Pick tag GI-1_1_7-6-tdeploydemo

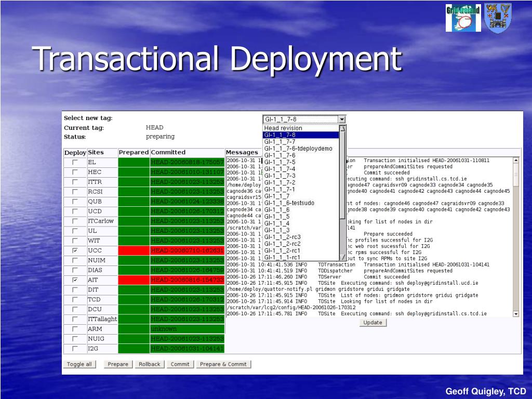[x=301, y=148]
